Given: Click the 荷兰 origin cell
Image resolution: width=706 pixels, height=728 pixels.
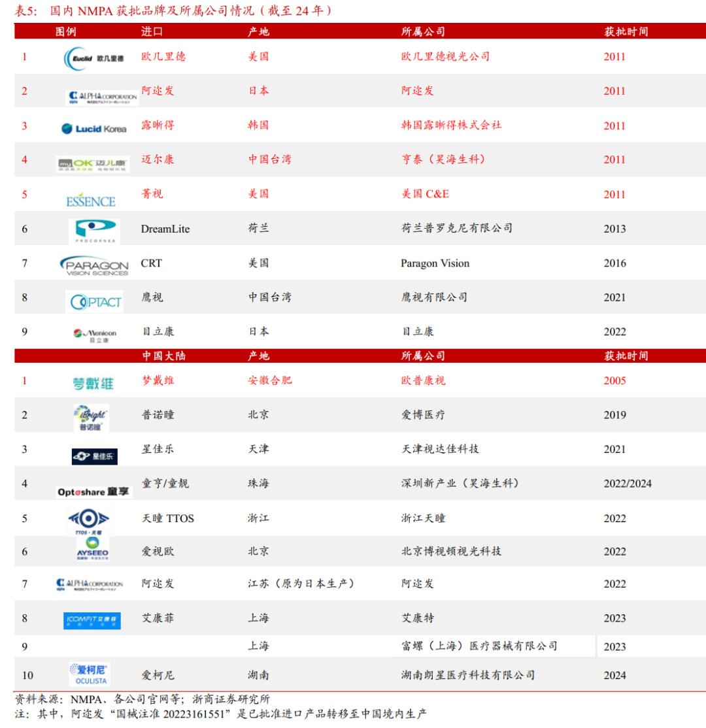Looking at the screenshot, I should [x=259, y=228].
